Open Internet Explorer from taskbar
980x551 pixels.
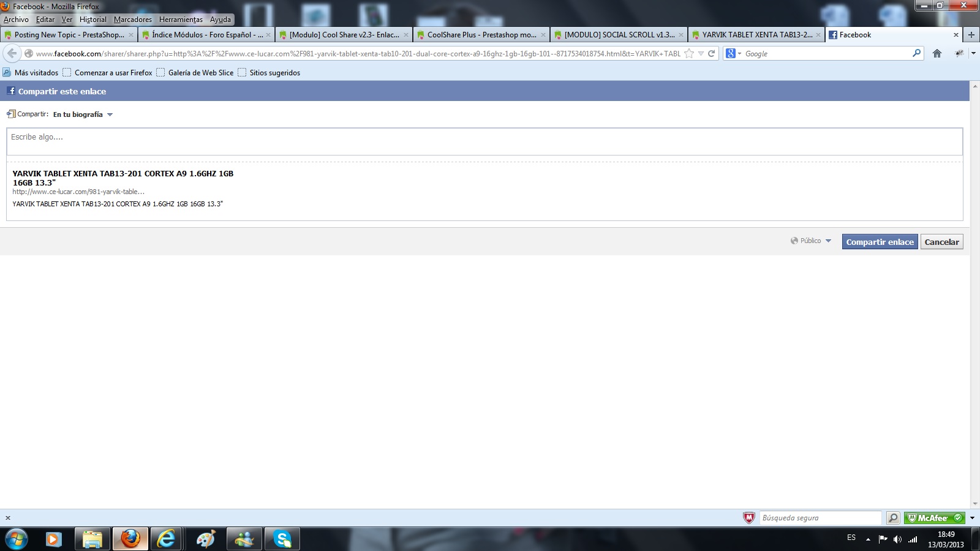[166, 539]
